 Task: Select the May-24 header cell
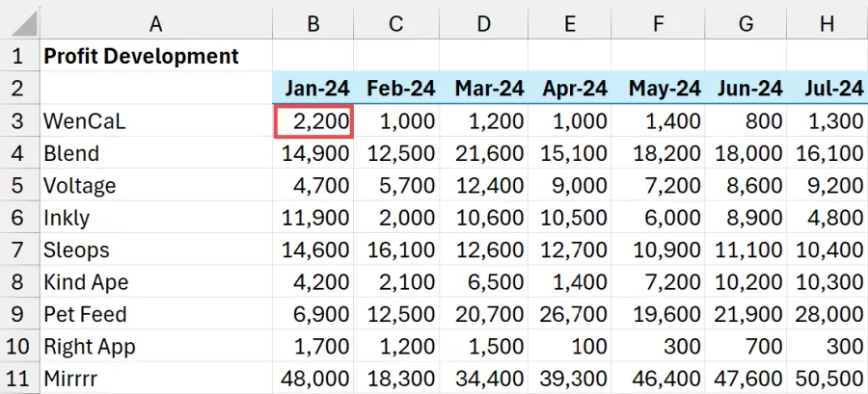663,89
